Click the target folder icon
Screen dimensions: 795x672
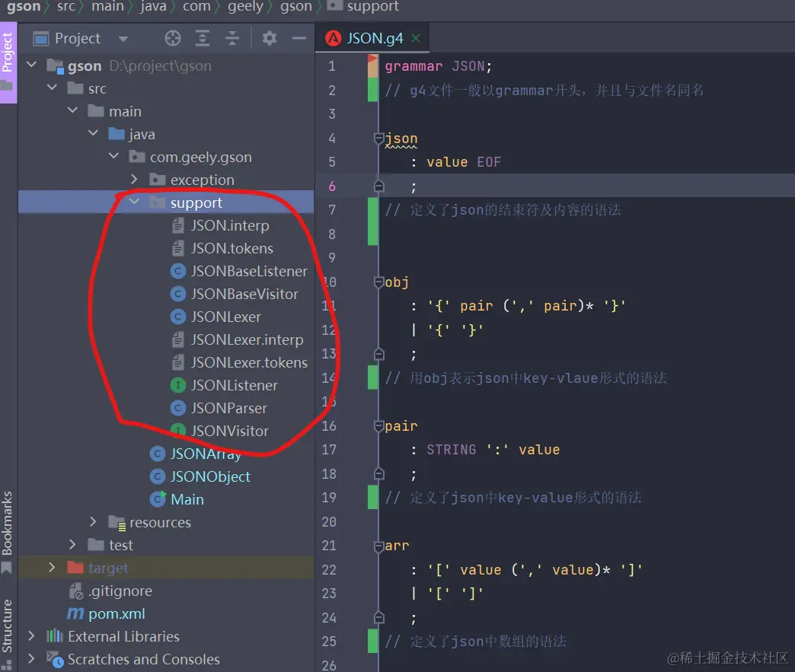tap(75, 567)
